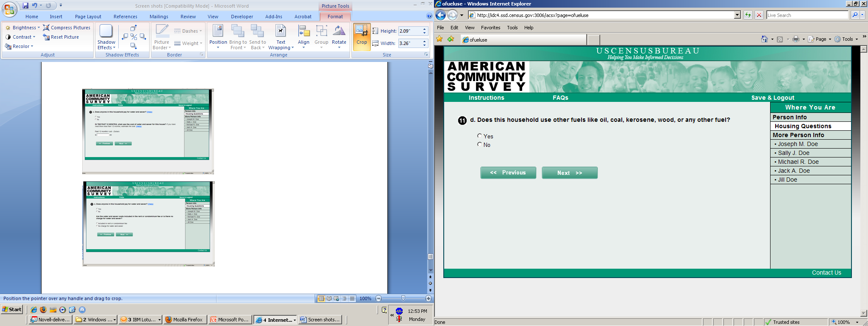Select the No radio button
Screen dimensions: 868x326
pyautogui.click(x=479, y=144)
